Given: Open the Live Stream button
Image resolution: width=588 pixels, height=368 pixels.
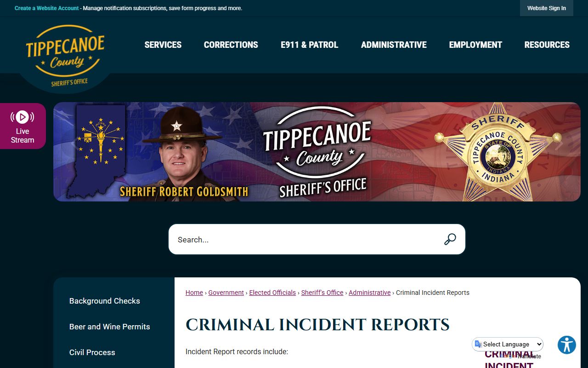Looking at the screenshot, I should coord(23,126).
